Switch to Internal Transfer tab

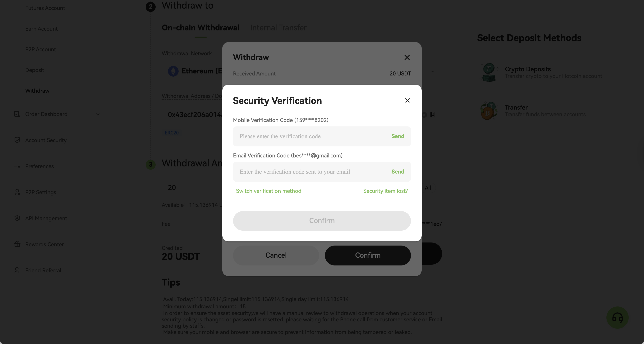click(278, 28)
